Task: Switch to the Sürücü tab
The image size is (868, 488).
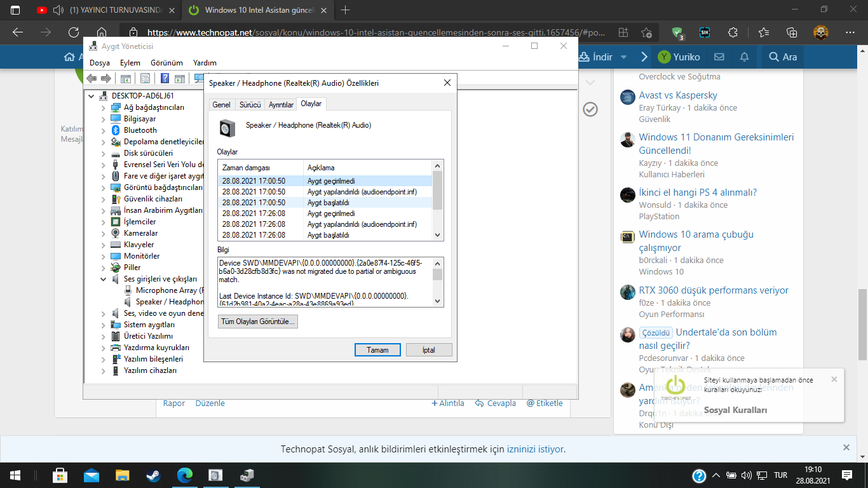Action: pyautogui.click(x=250, y=105)
